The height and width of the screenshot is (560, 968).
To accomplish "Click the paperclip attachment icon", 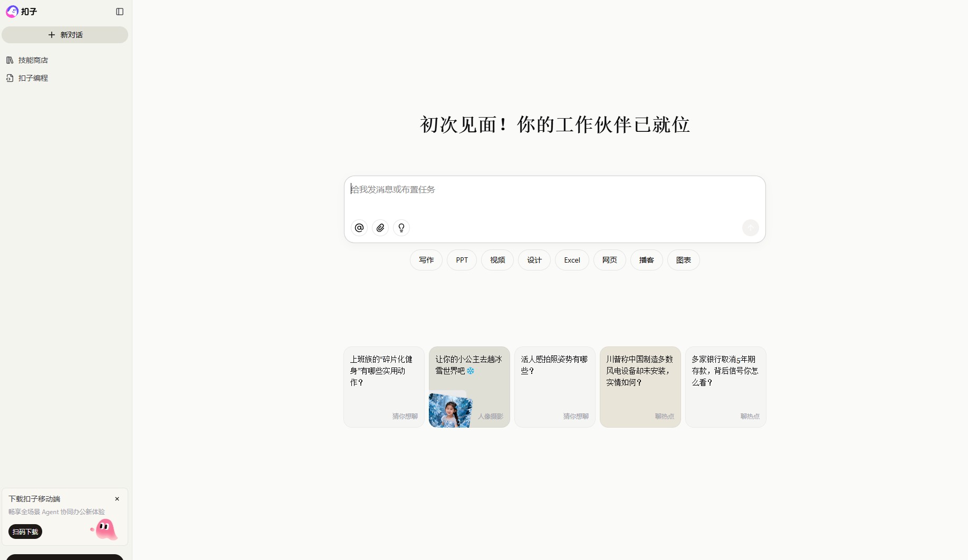I will 380,228.
